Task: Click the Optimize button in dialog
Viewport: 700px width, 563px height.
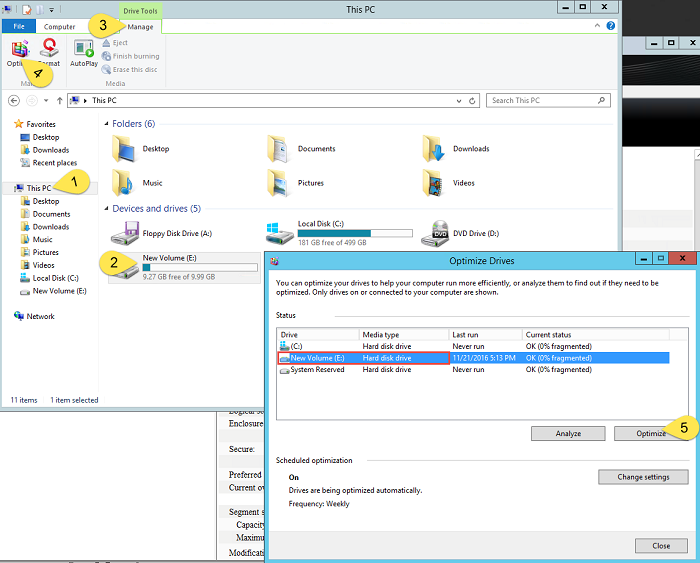Action: coord(650,434)
